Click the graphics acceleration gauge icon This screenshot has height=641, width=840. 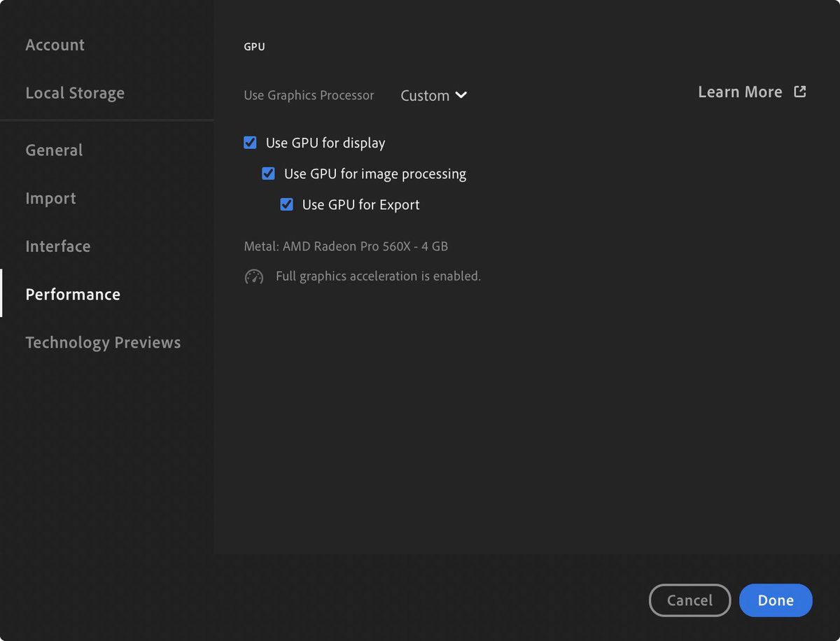pyautogui.click(x=253, y=276)
